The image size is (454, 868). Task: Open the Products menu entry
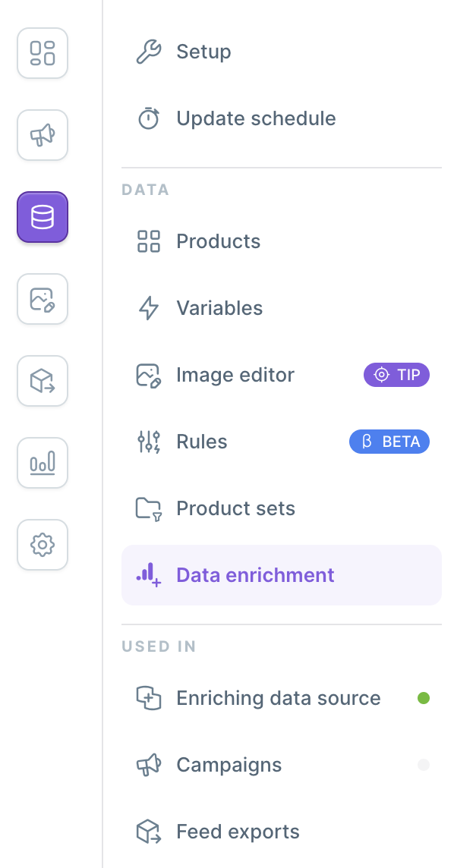(x=218, y=241)
